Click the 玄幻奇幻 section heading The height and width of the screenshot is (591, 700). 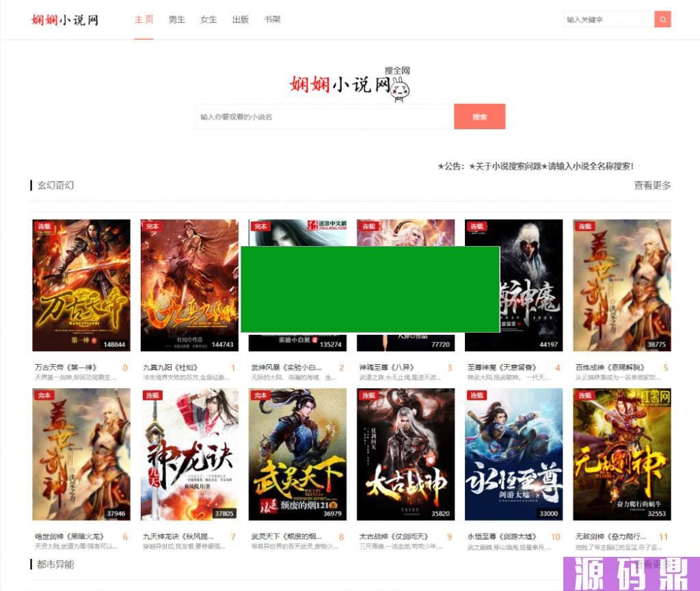point(55,185)
